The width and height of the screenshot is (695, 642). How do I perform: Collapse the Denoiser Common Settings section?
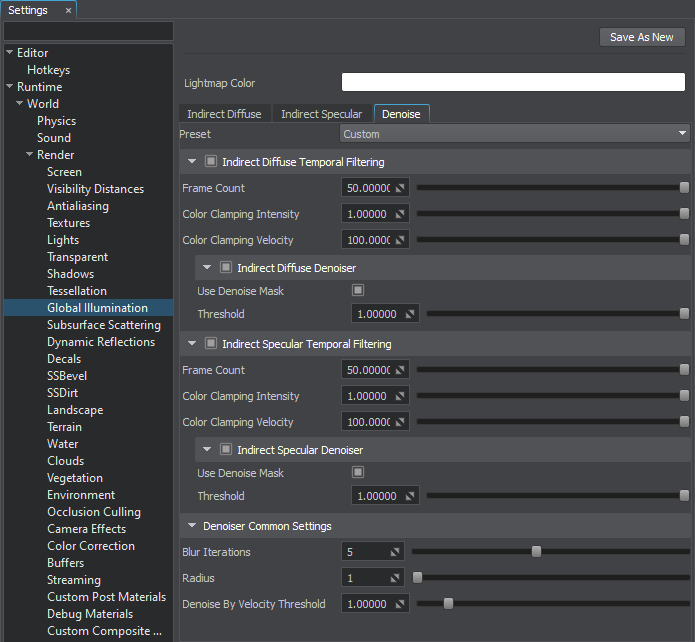pyautogui.click(x=192, y=526)
